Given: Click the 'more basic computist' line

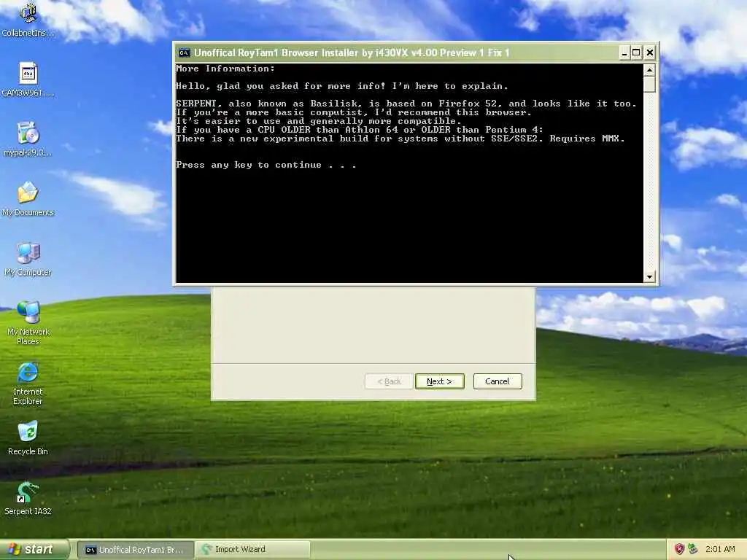Looking at the screenshot, I should click(354, 112).
